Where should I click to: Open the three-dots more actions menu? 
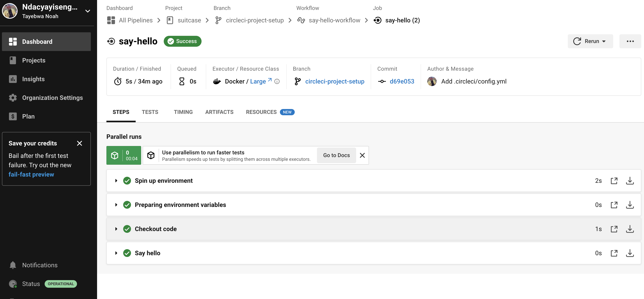630,41
